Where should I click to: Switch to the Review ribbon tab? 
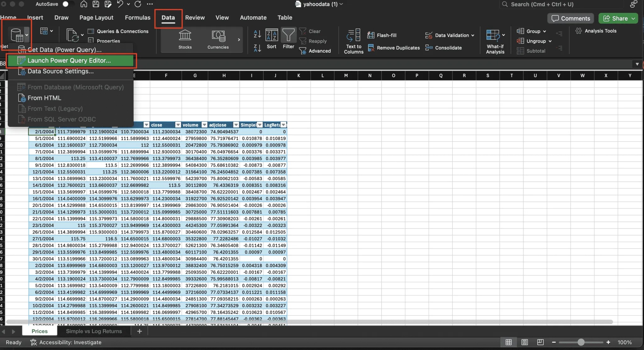point(195,18)
